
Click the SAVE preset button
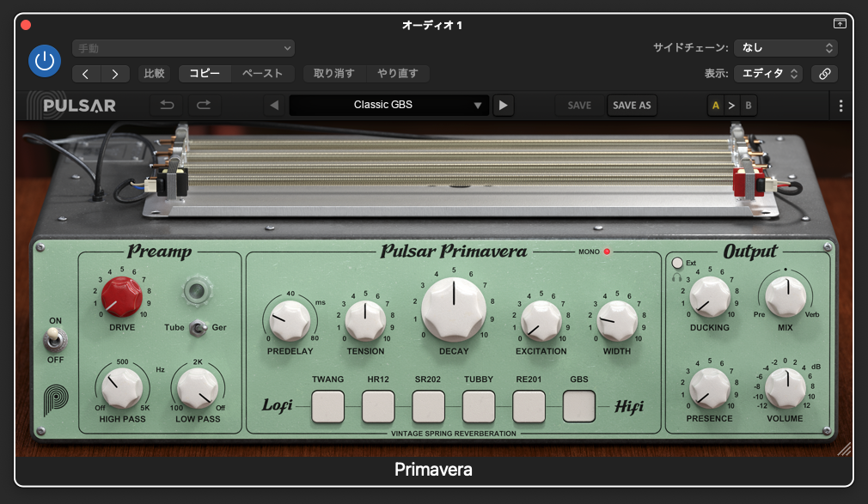click(579, 105)
